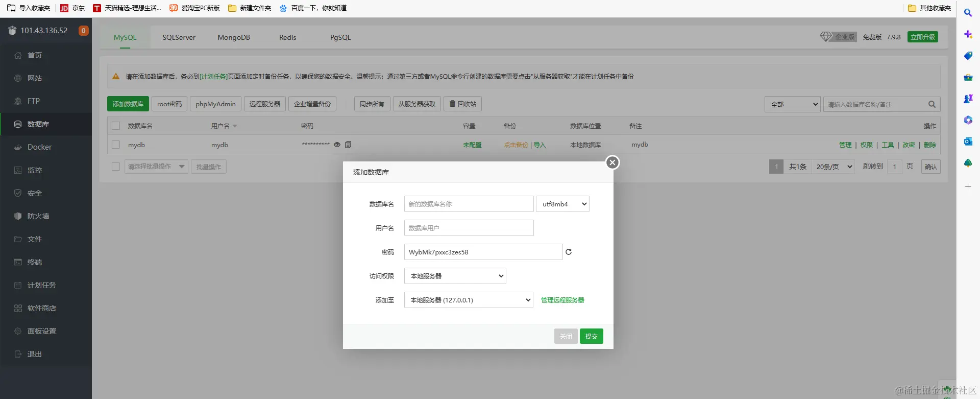This screenshot has height=399, width=980.
Task: Close the 添加数据库 dialog with the X button
Action: pos(612,162)
